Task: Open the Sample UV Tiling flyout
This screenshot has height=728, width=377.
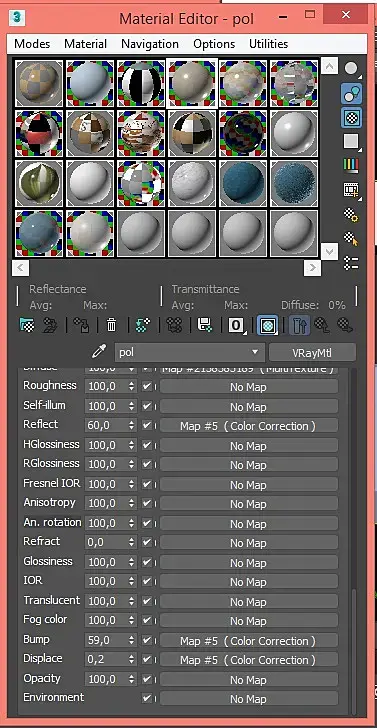Action: tap(351, 142)
